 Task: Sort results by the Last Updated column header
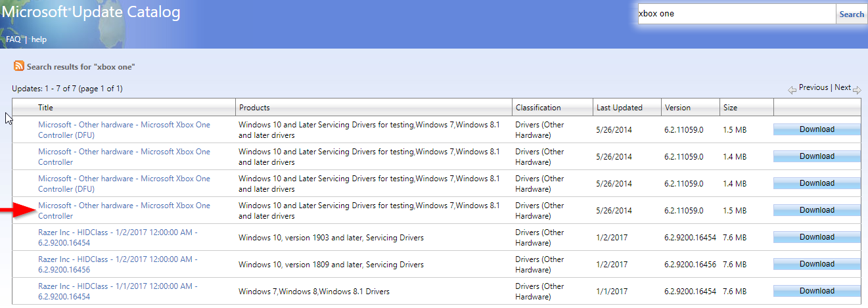pos(620,108)
